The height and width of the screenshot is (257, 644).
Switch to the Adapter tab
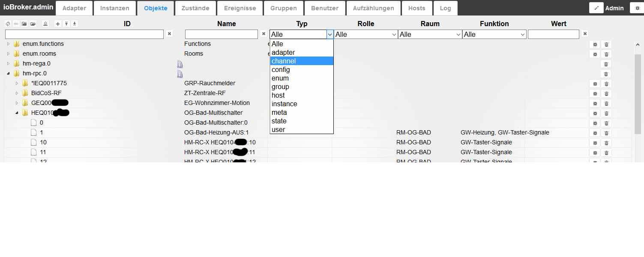[74, 8]
